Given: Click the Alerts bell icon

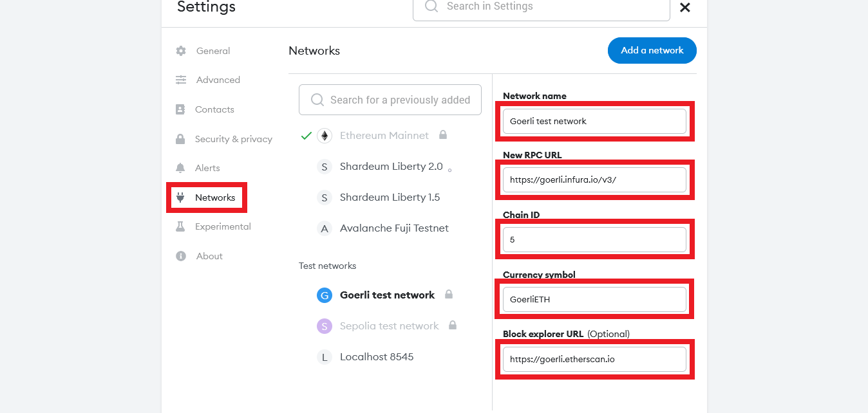Looking at the screenshot, I should pos(181,168).
